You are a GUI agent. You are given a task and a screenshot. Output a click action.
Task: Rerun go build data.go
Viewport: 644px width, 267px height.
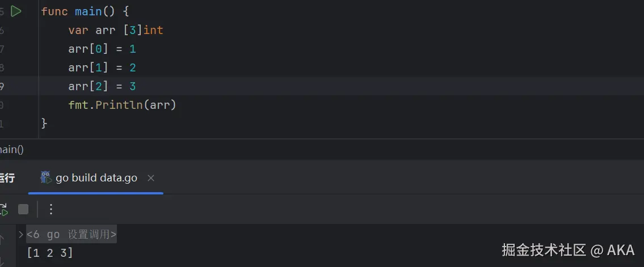click(3, 209)
